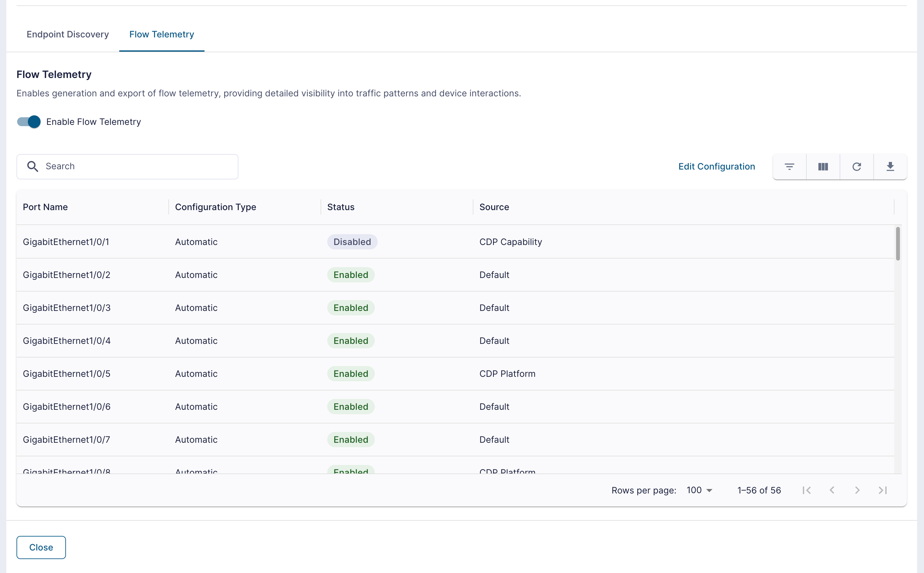Click the Rows per page label
This screenshot has width=924, height=573.
[644, 490]
